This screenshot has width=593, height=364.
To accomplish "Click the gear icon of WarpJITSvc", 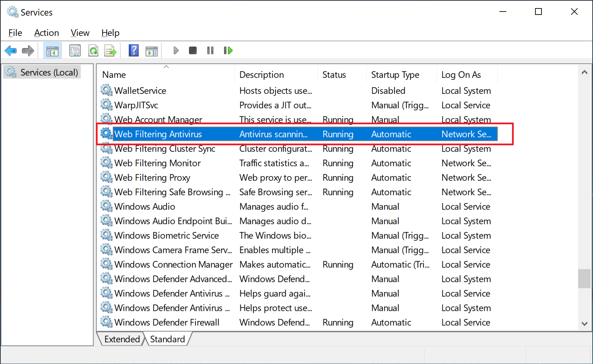I will click(106, 105).
